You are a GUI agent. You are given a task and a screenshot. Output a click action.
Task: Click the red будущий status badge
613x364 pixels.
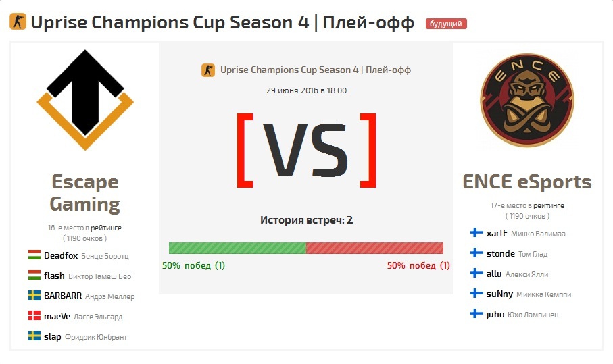pyautogui.click(x=446, y=24)
